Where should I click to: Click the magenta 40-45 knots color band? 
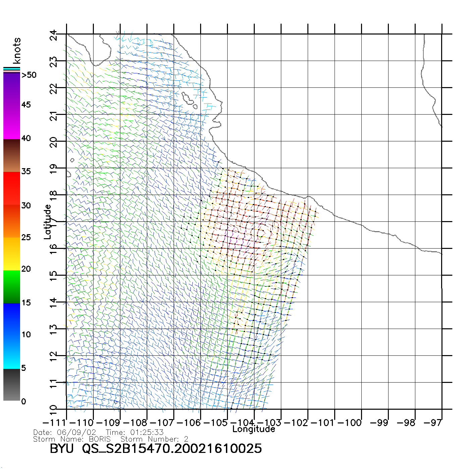tap(12, 122)
